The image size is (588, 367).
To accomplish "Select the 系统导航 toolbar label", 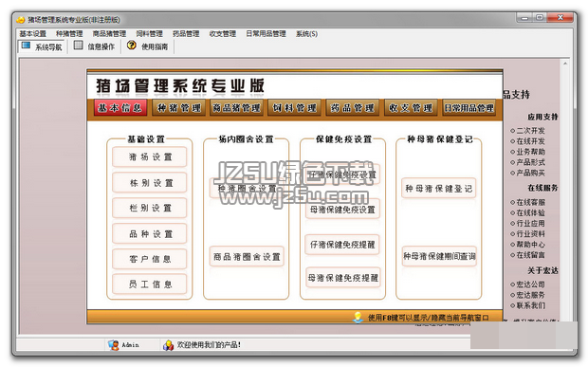I will coord(48,46).
